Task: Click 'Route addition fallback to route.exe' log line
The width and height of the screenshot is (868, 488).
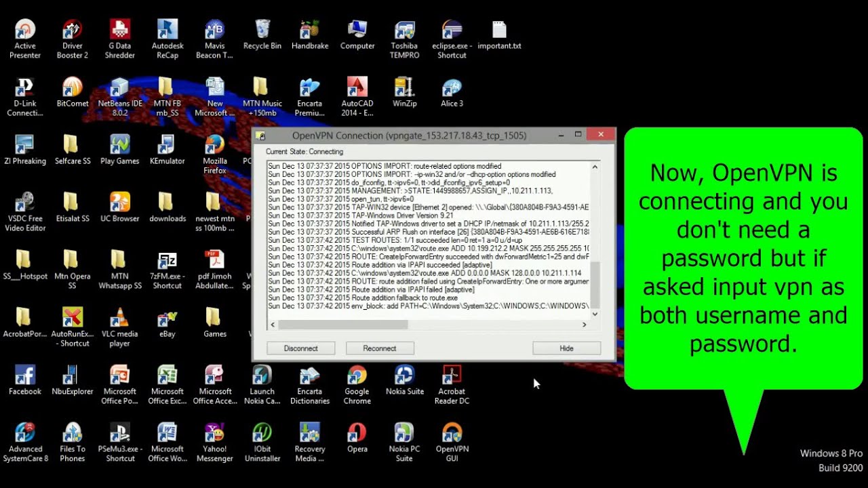Action: 363,298
